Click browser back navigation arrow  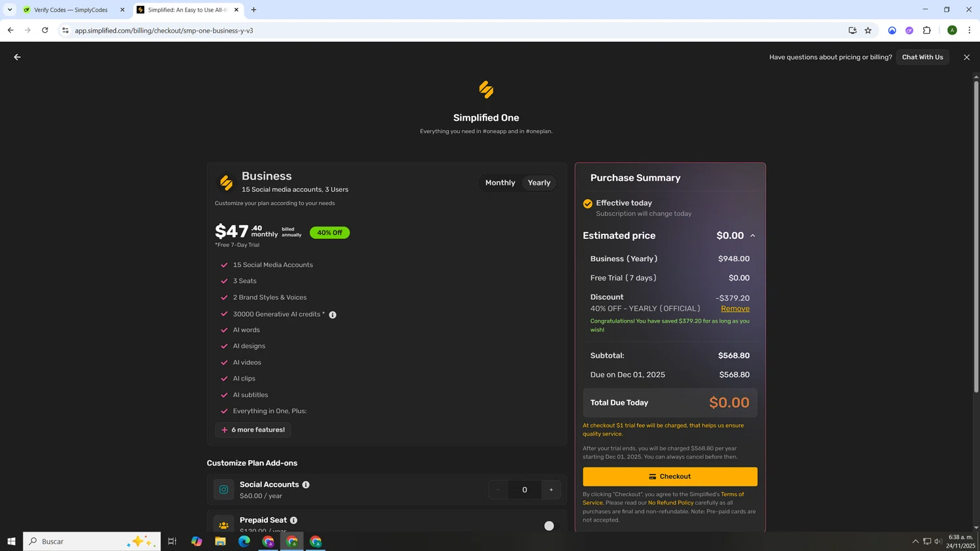click(x=10, y=30)
